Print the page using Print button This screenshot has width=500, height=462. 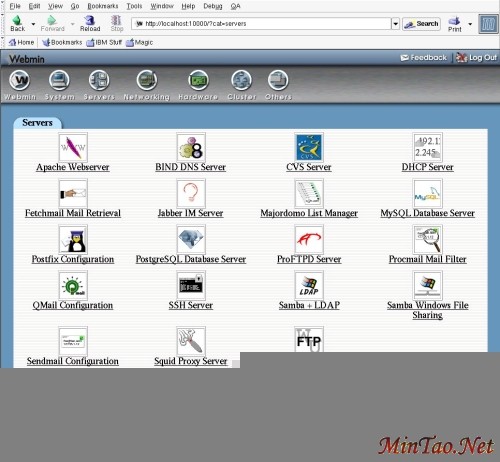click(x=455, y=24)
